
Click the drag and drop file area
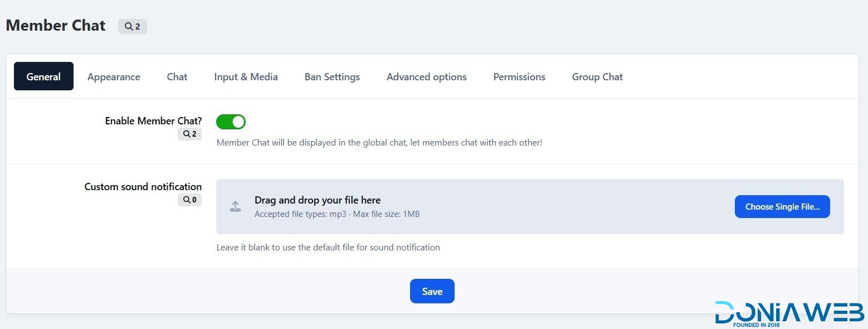pyautogui.click(x=530, y=206)
